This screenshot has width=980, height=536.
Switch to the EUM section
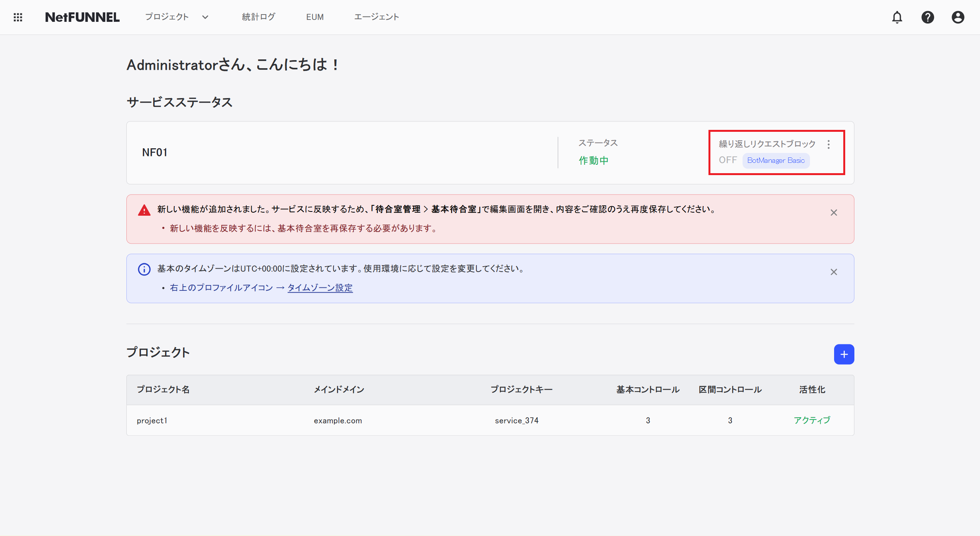(314, 17)
